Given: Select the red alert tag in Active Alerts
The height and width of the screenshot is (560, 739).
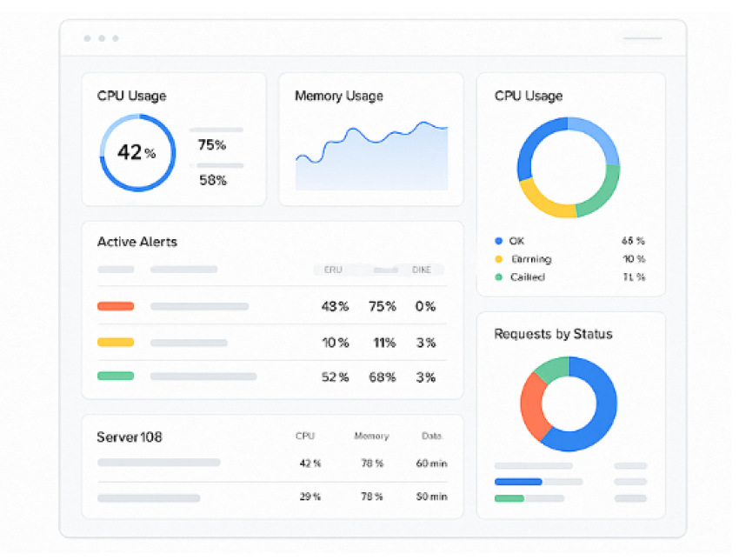Looking at the screenshot, I should [116, 306].
